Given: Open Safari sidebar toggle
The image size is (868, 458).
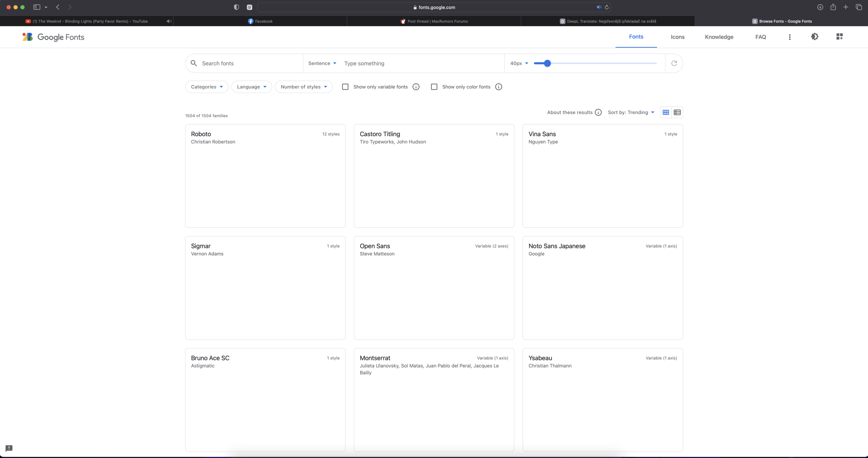Looking at the screenshot, I should [x=37, y=7].
